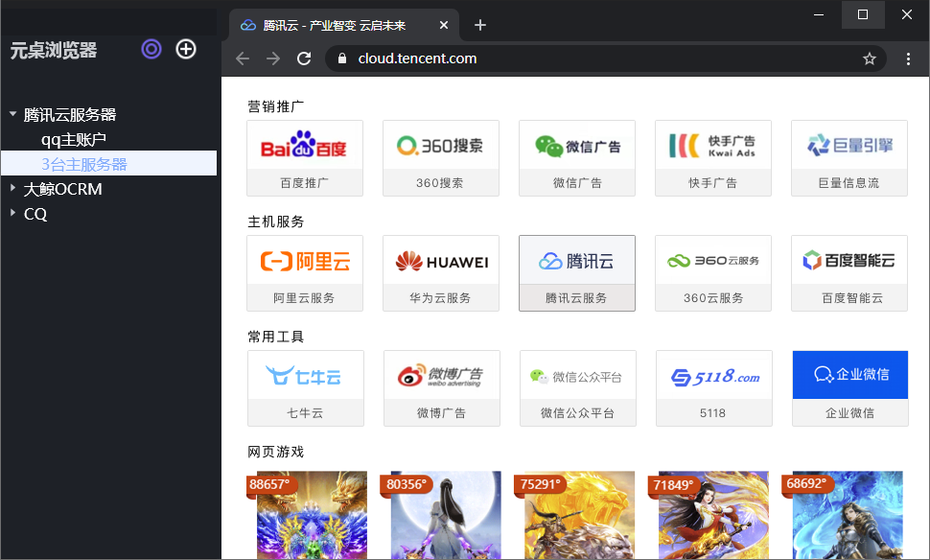Open the 微信公众平台 logo tile
Viewport: 930px width, 560px height.
coord(578,375)
